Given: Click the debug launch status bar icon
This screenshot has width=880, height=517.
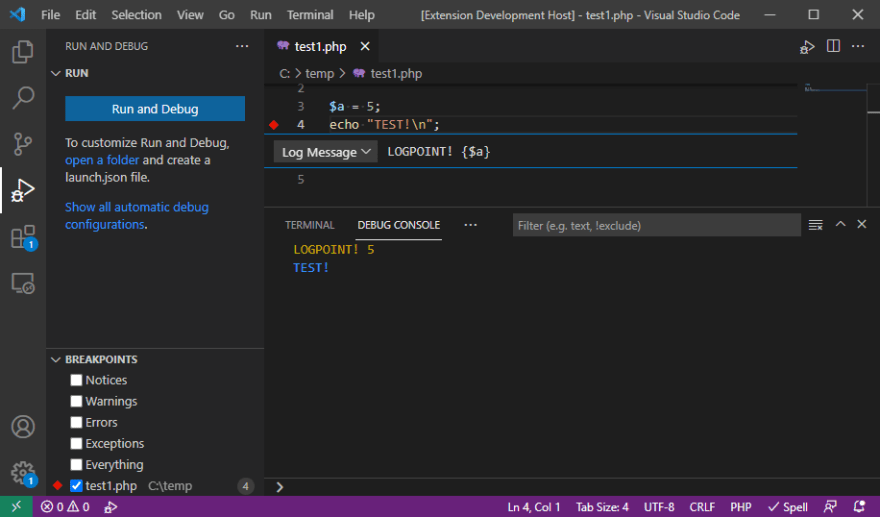Looking at the screenshot, I should point(111,507).
